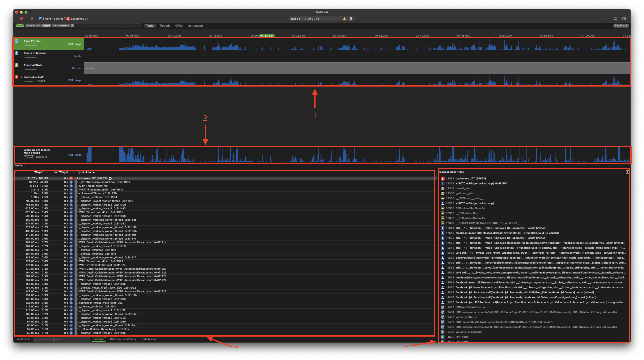Click the Symbol Name column header
Image resolution: width=644 pixels, height=360 pixels.
86,172
